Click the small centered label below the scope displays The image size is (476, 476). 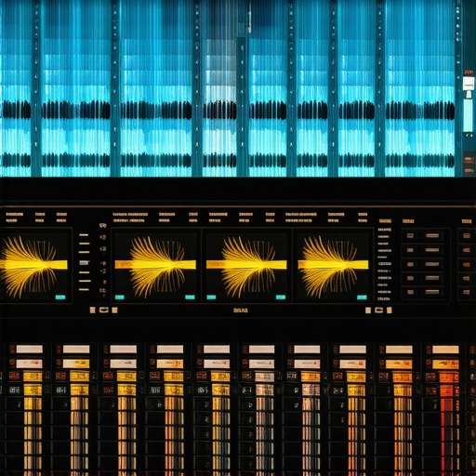[x=241, y=311]
